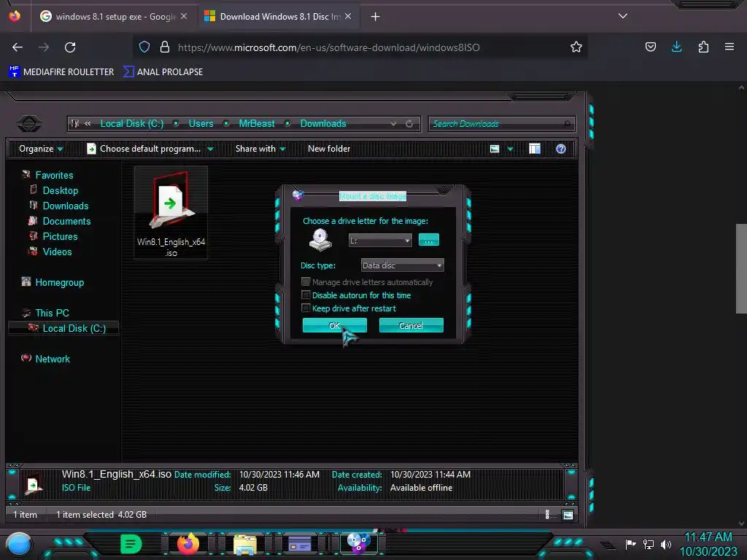Toggle Manage drive letters automatically checkbox
Screen dimensions: 747x560
pyautogui.click(x=306, y=282)
